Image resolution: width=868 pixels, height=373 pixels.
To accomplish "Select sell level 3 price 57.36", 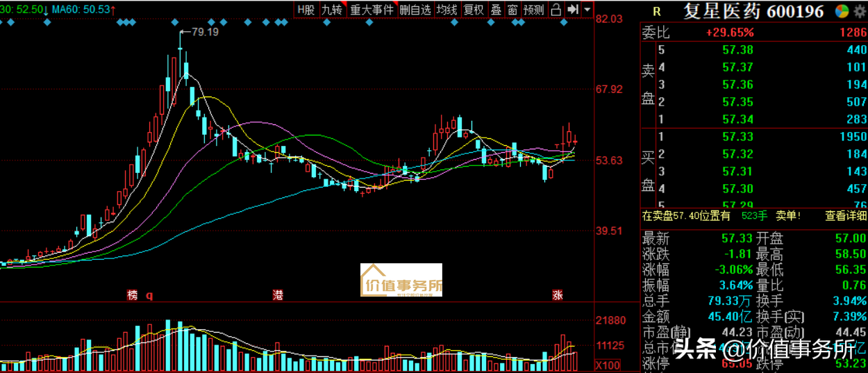I will click(x=737, y=84).
